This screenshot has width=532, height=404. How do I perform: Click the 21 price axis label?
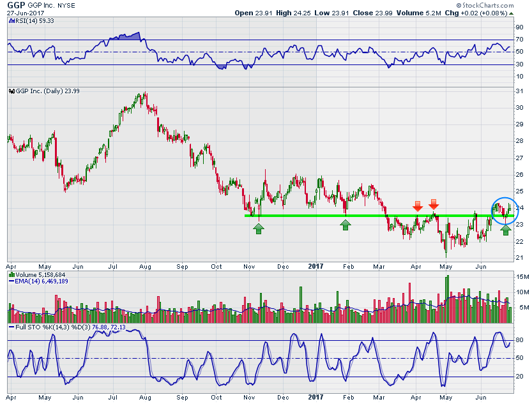click(519, 258)
